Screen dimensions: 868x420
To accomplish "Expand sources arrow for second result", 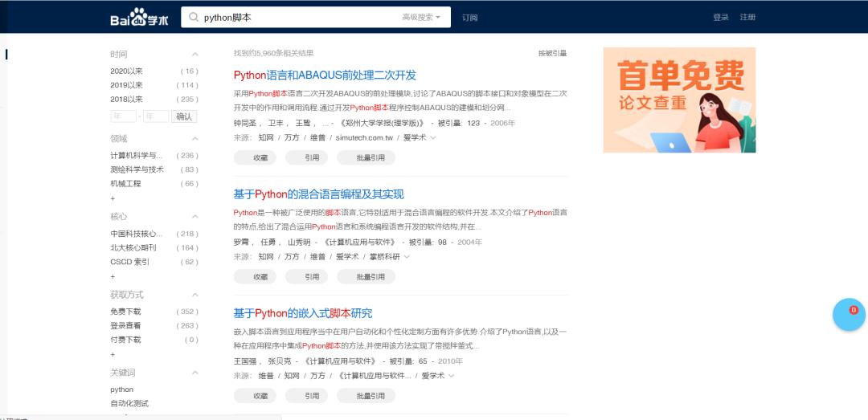I will [x=407, y=256].
